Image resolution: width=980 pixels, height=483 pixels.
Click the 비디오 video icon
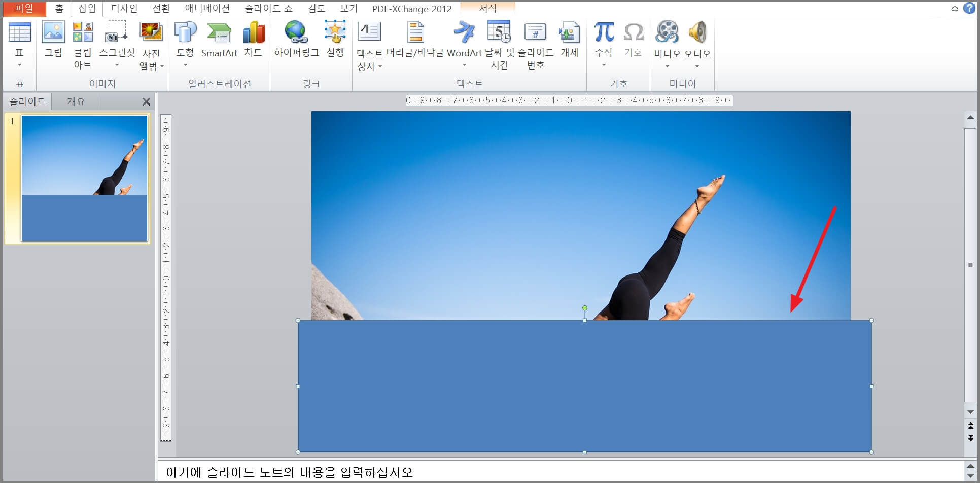click(667, 31)
